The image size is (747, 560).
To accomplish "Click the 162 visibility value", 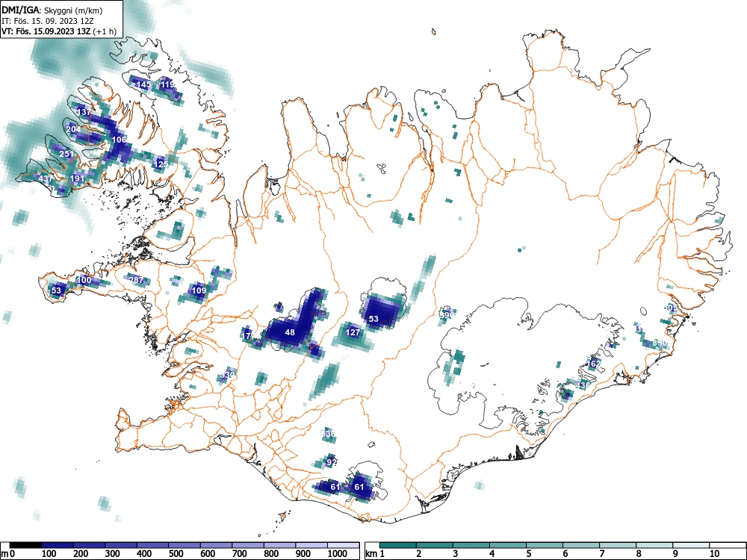I will click(x=594, y=364).
